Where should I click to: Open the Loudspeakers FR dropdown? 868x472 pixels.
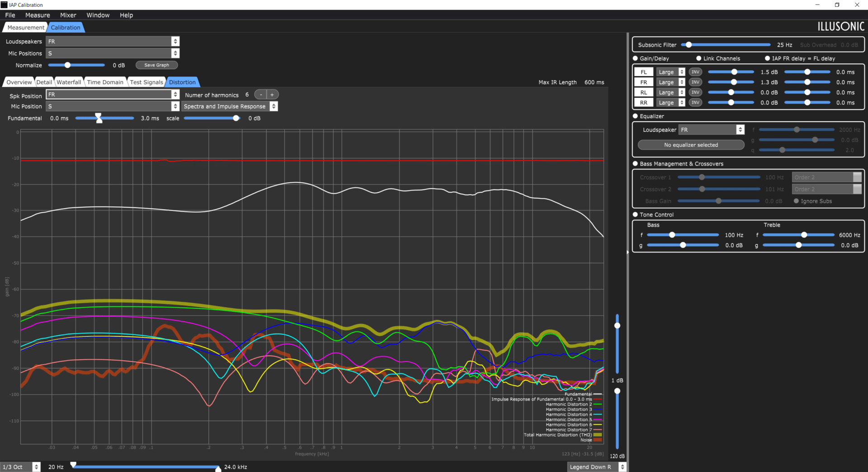click(113, 41)
